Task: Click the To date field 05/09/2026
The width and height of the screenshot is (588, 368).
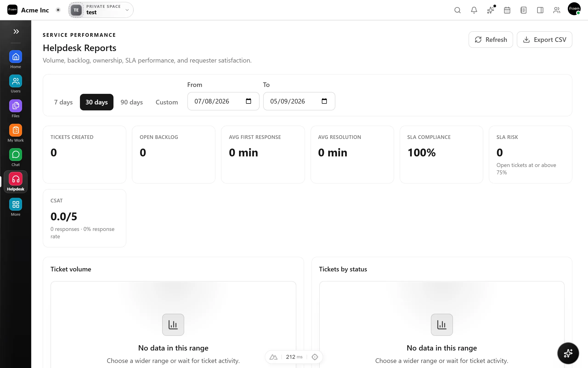Action: click(x=299, y=101)
